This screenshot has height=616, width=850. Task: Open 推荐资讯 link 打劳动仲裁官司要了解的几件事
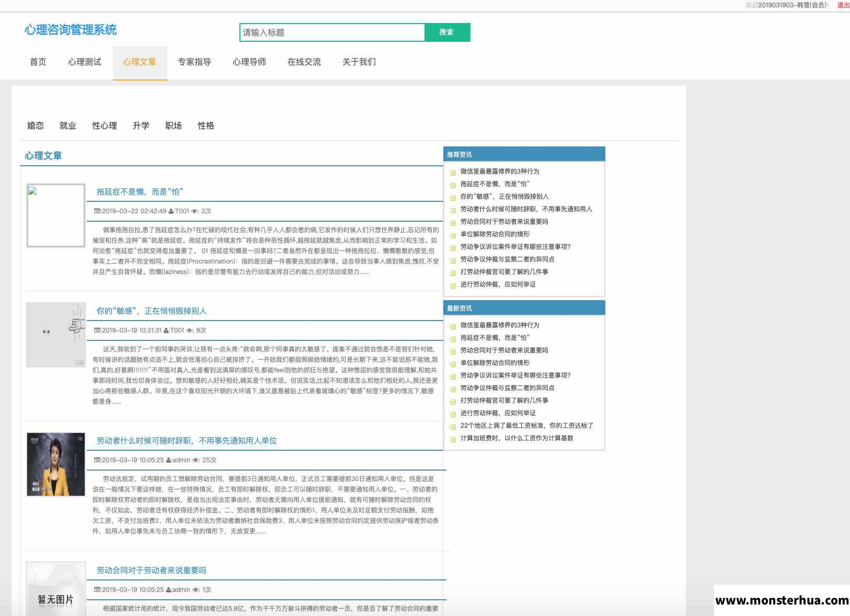[x=504, y=272]
